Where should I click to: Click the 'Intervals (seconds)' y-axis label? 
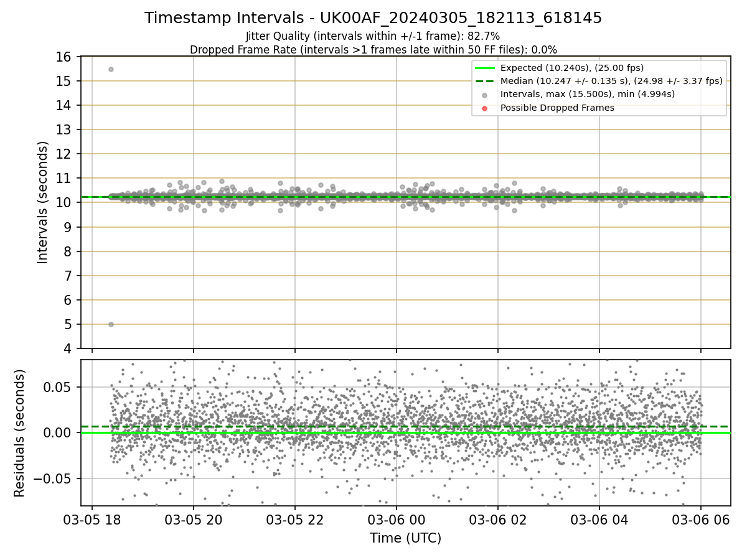42,202
